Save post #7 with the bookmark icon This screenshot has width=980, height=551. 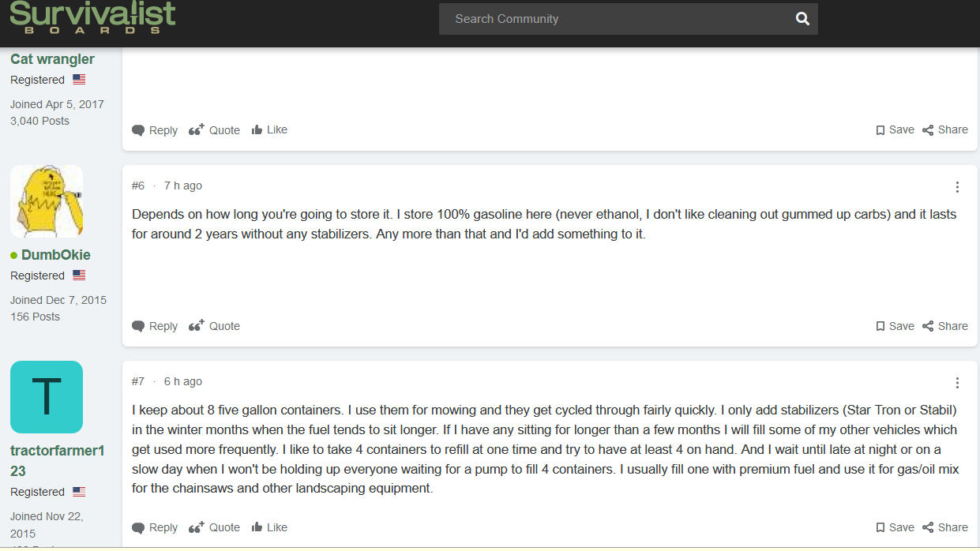(x=895, y=527)
